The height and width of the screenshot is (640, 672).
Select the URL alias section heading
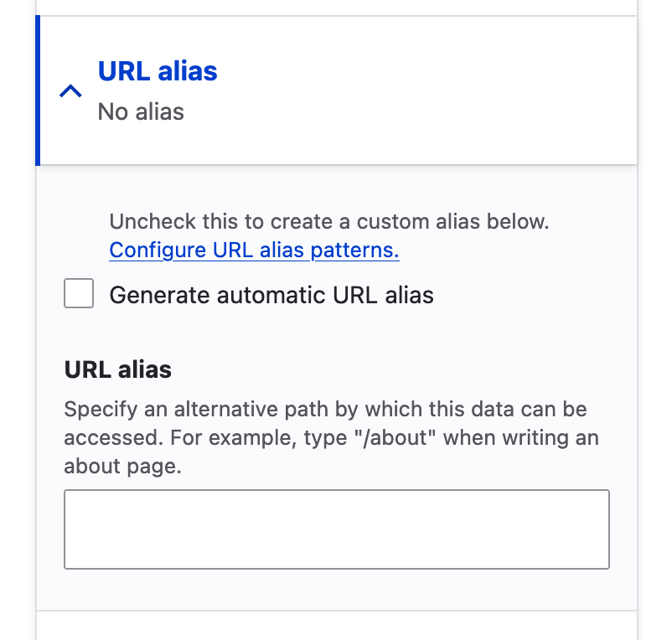[x=158, y=71]
